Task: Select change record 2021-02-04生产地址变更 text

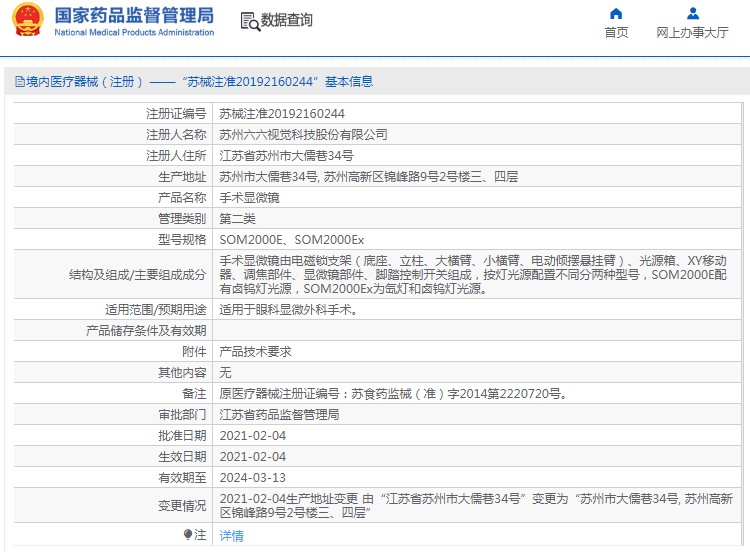Action: click(x=476, y=506)
